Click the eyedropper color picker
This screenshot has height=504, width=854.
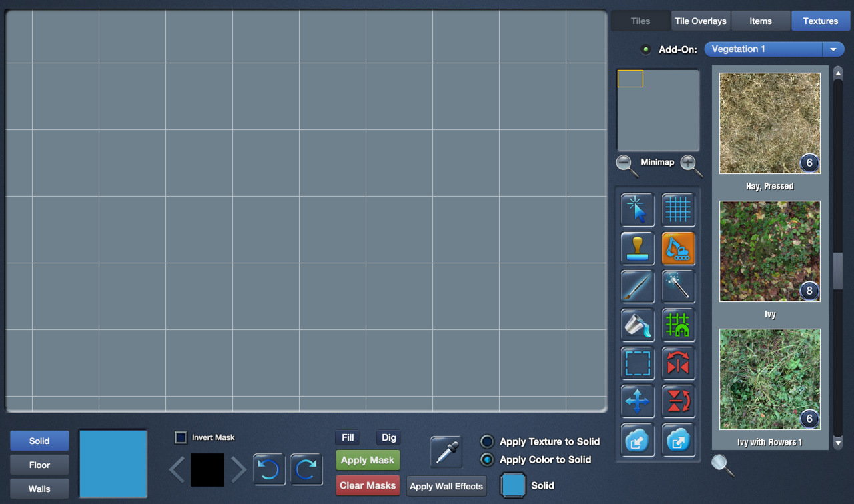coord(447,453)
